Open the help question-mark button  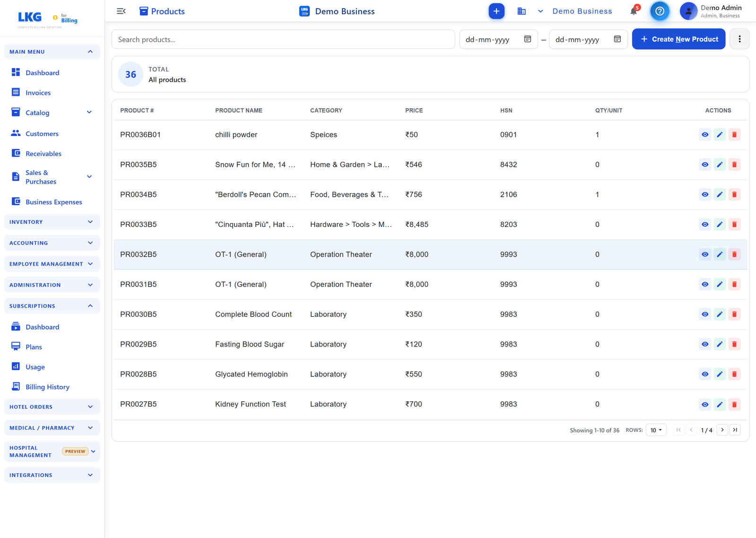point(660,11)
